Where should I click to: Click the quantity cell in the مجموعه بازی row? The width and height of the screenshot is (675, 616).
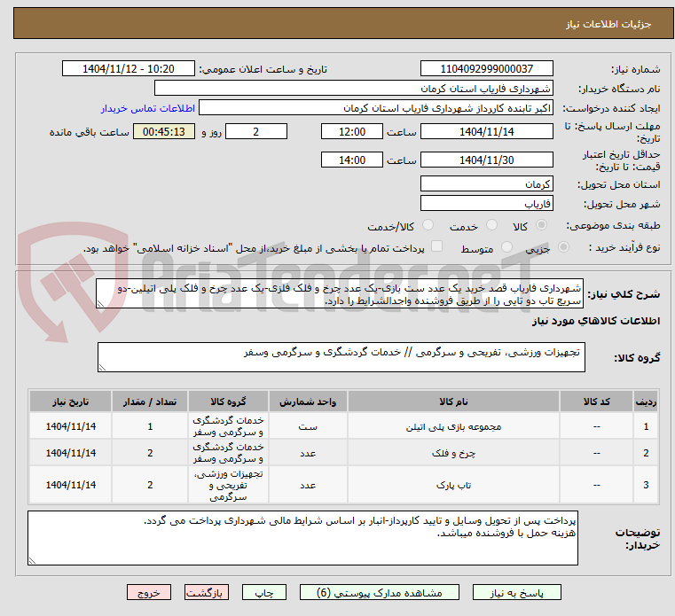pyautogui.click(x=150, y=426)
